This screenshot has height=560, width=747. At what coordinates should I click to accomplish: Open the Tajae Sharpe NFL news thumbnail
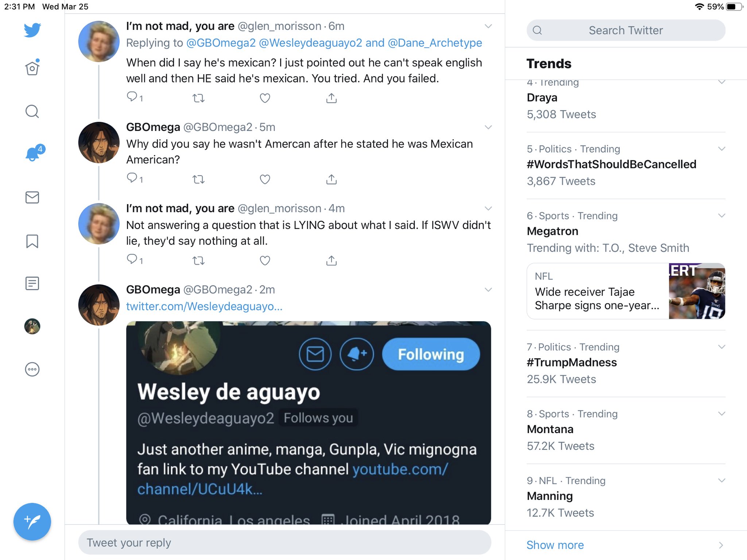tap(697, 291)
